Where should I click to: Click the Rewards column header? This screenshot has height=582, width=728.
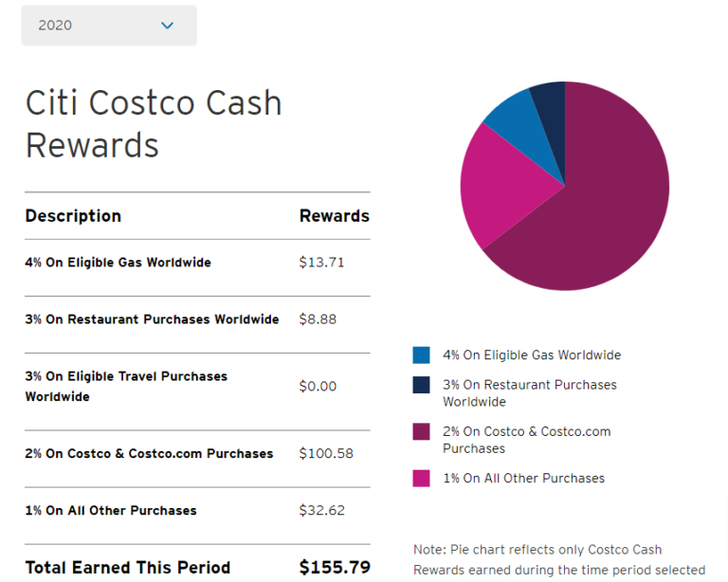(x=334, y=216)
